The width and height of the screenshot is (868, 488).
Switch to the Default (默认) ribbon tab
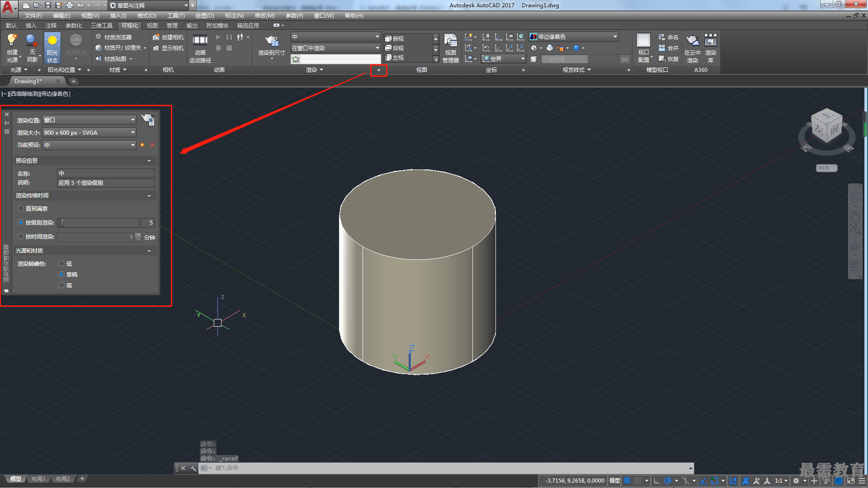coord(11,26)
